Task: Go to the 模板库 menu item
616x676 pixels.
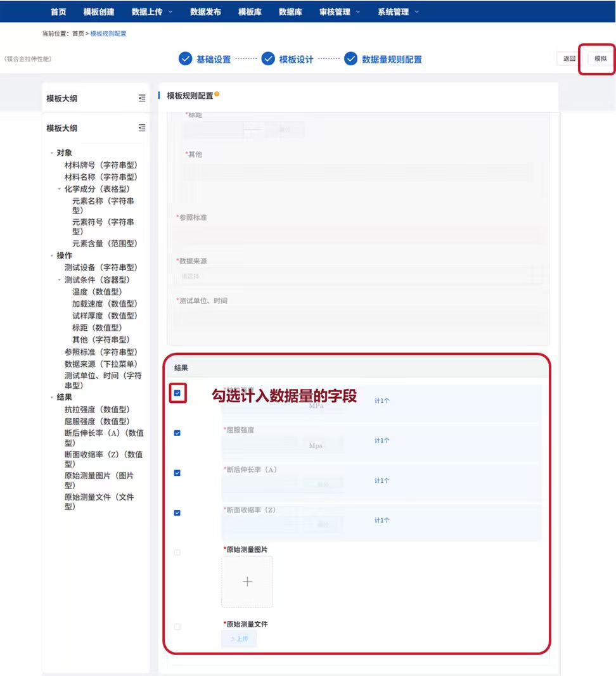Action: pyautogui.click(x=250, y=11)
